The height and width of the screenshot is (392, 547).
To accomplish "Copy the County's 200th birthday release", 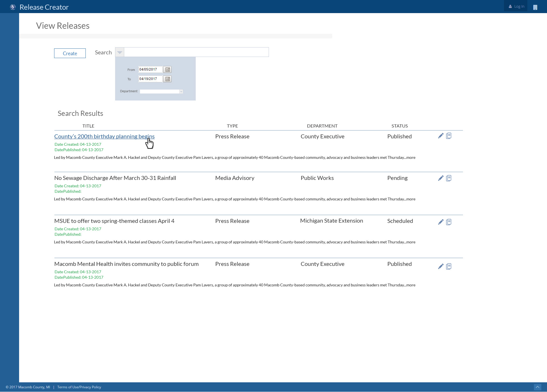I will point(449,136).
